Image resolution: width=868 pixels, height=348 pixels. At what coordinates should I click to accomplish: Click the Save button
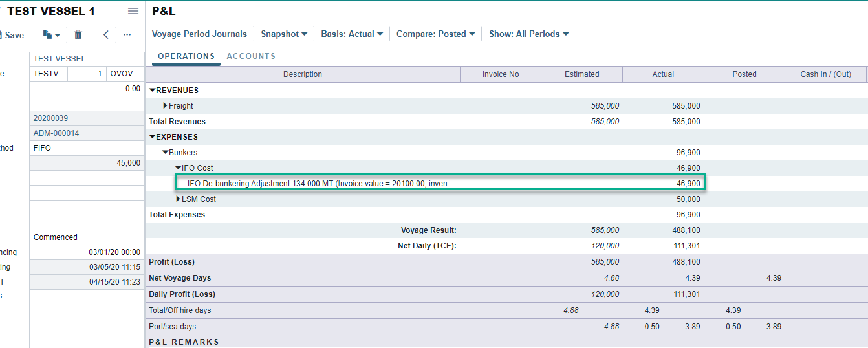(x=13, y=35)
